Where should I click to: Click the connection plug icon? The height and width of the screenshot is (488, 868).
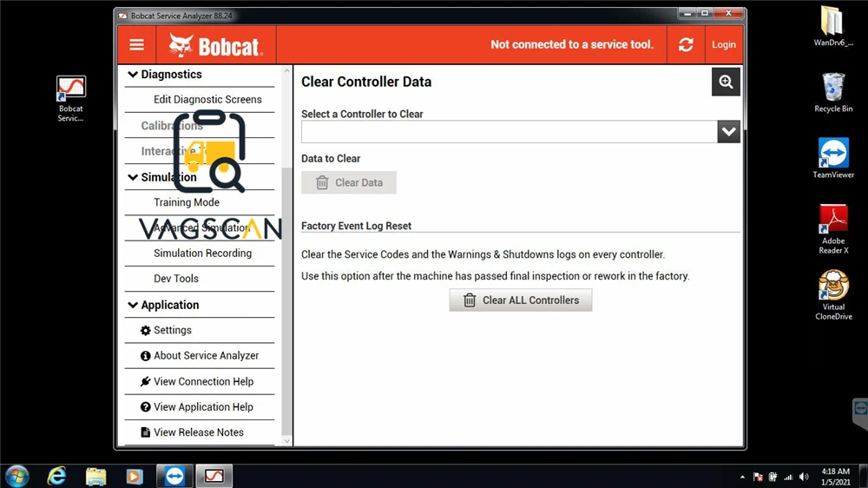pos(146,382)
